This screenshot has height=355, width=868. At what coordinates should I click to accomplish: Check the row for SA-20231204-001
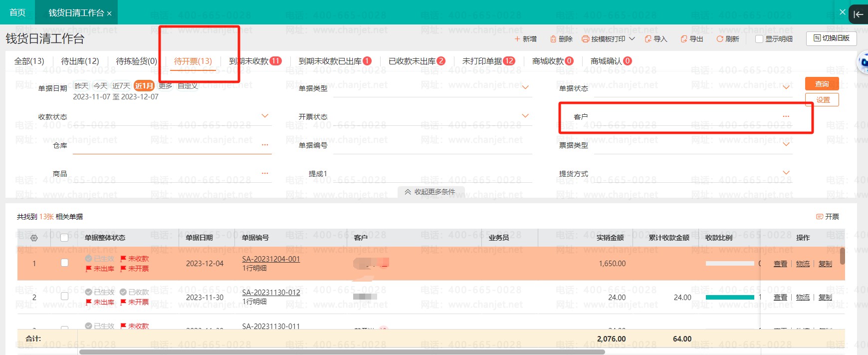(x=64, y=263)
